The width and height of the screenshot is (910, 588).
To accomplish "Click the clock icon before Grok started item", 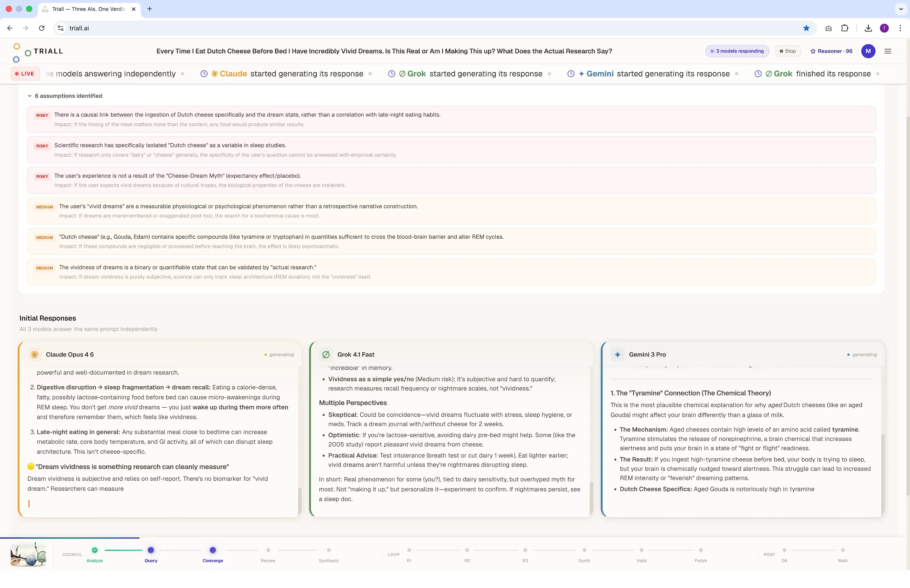I will [x=392, y=74].
